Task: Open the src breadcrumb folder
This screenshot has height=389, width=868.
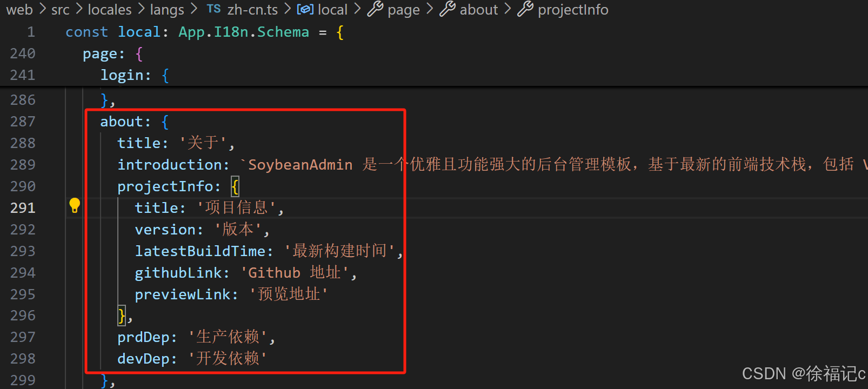Action: click(x=61, y=10)
